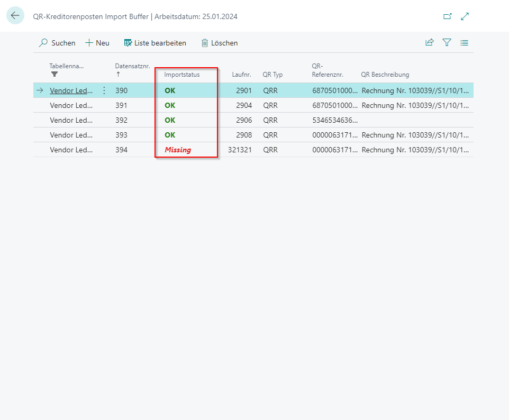Toggle the filter pane icon

(447, 43)
